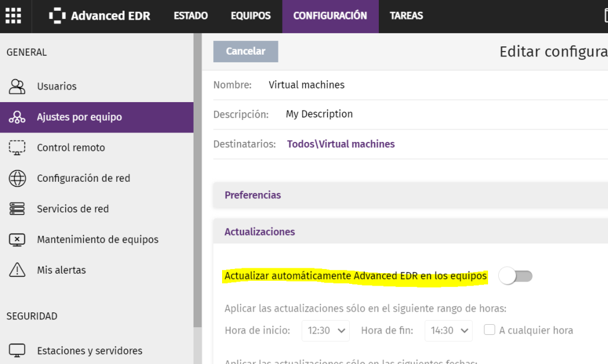Check the 'A cualquier hora' checkbox

[489, 330]
